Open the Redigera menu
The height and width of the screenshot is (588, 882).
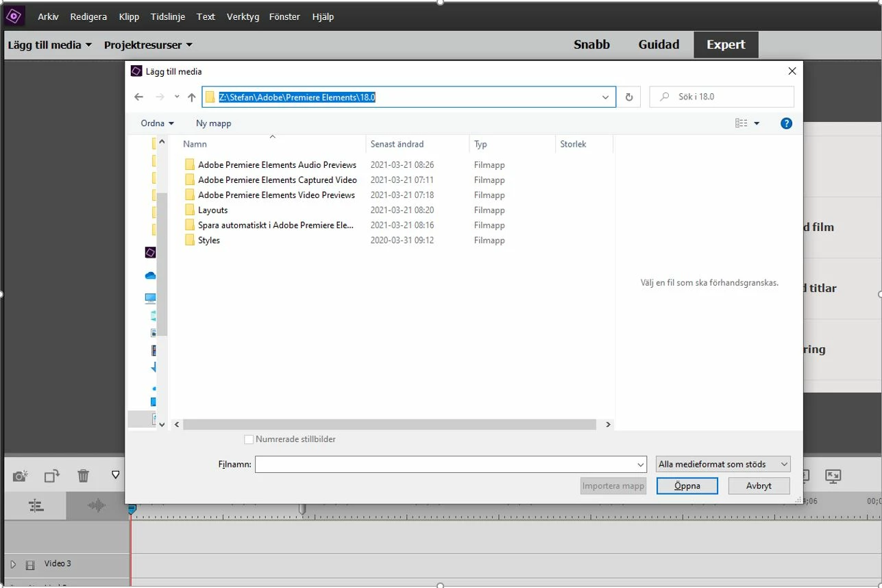[88, 16]
